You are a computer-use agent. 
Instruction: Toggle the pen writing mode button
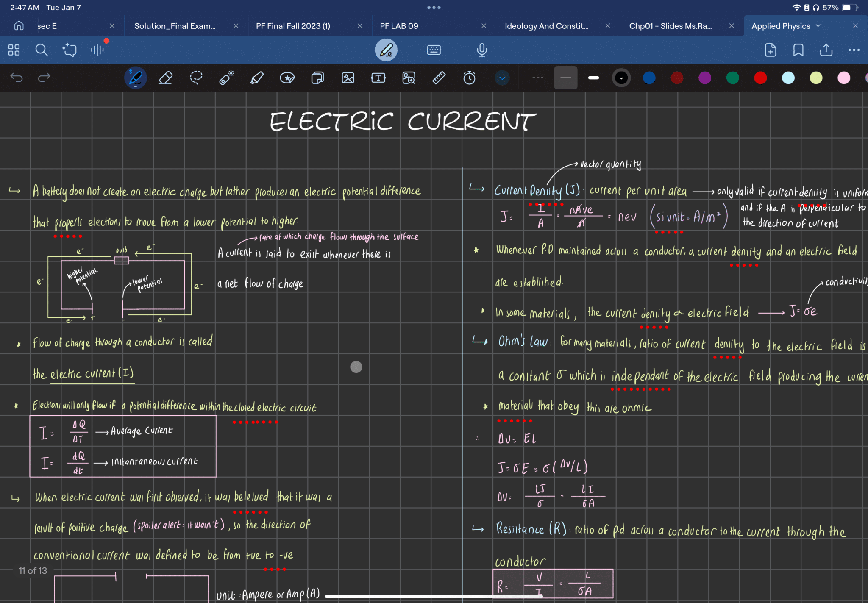click(386, 50)
